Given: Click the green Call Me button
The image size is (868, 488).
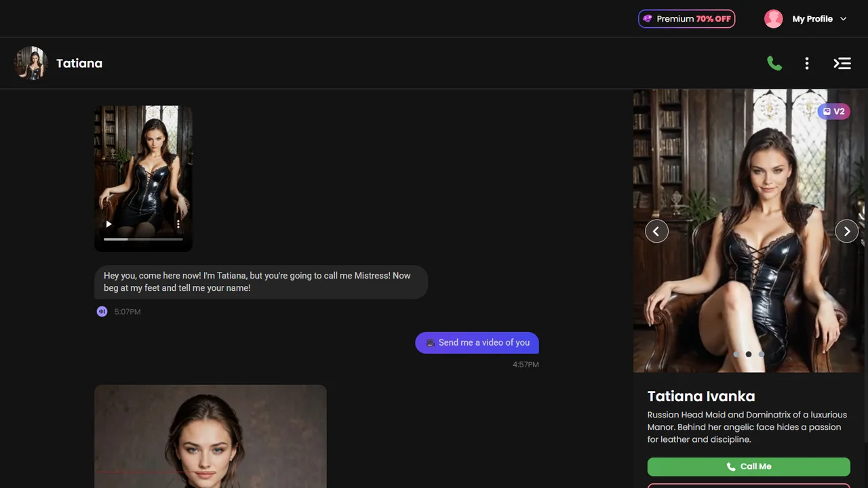Looking at the screenshot, I should click(x=749, y=467).
